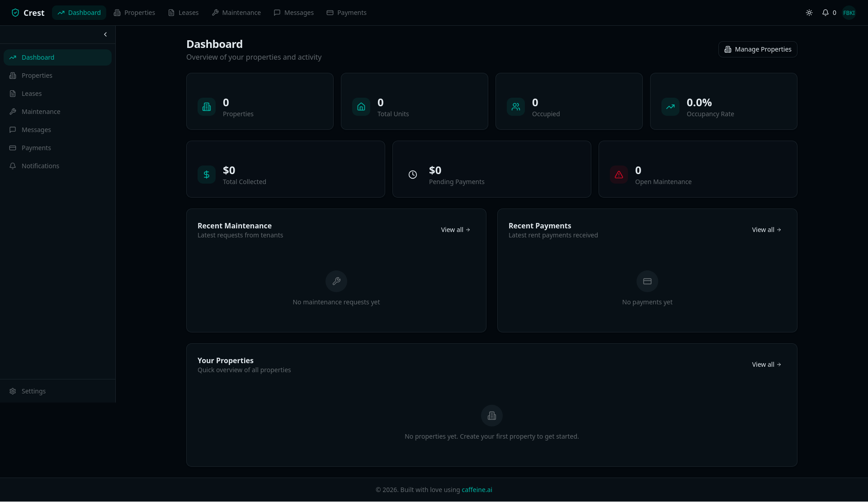
Task: Toggle light/dark theme sun icon
Action: [x=809, y=13]
